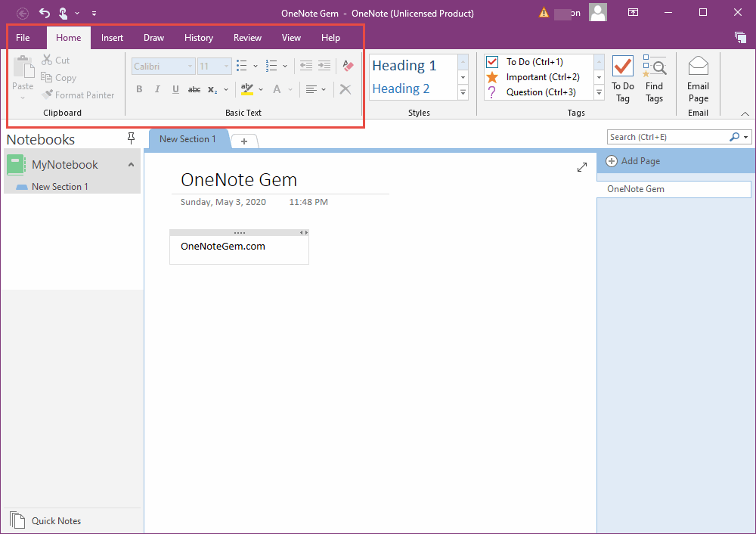The width and height of the screenshot is (756, 534).
Task: Click the Paste clipboard icon
Action: [x=23, y=67]
